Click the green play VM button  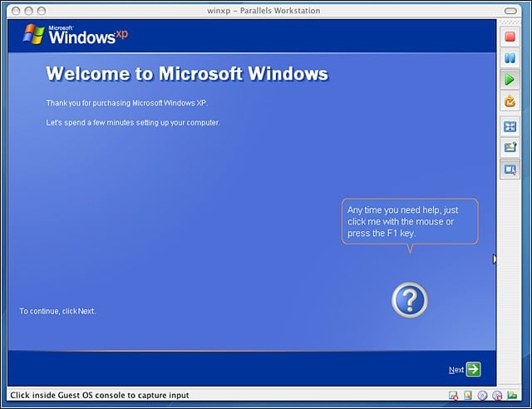coord(510,80)
